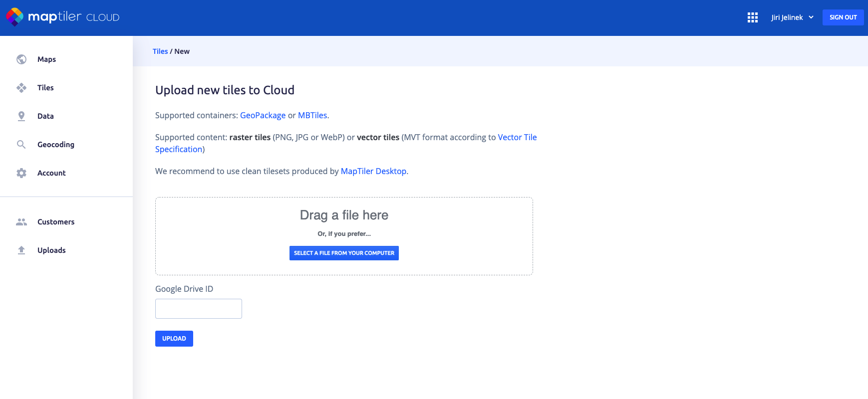
Task: Visit the MapTiler Desktop link
Action: pos(373,171)
